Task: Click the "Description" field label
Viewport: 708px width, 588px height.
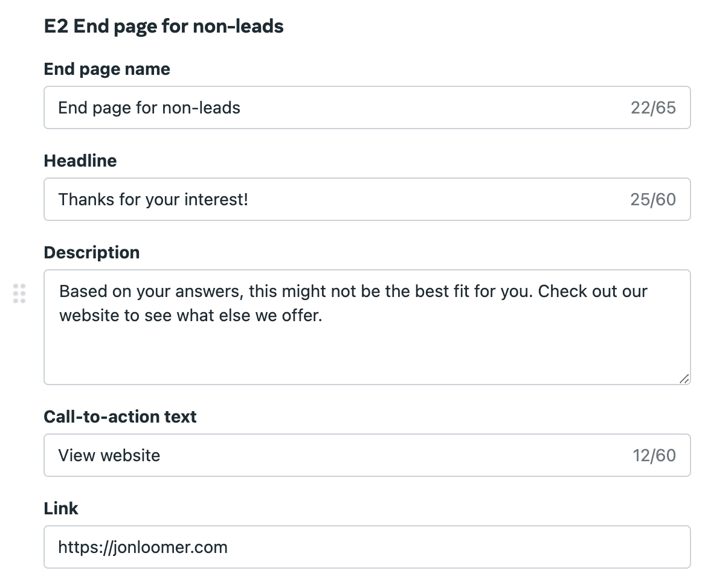Action: point(92,253)
